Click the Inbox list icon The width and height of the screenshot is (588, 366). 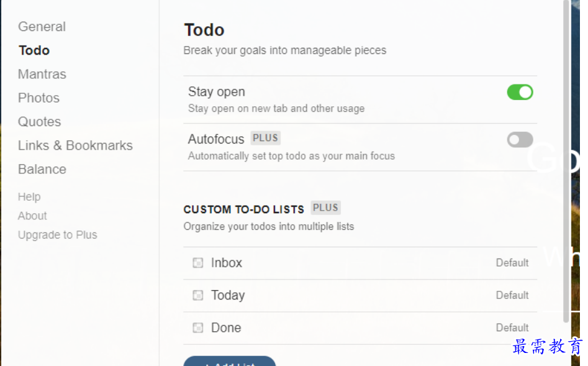click(197, 263)
